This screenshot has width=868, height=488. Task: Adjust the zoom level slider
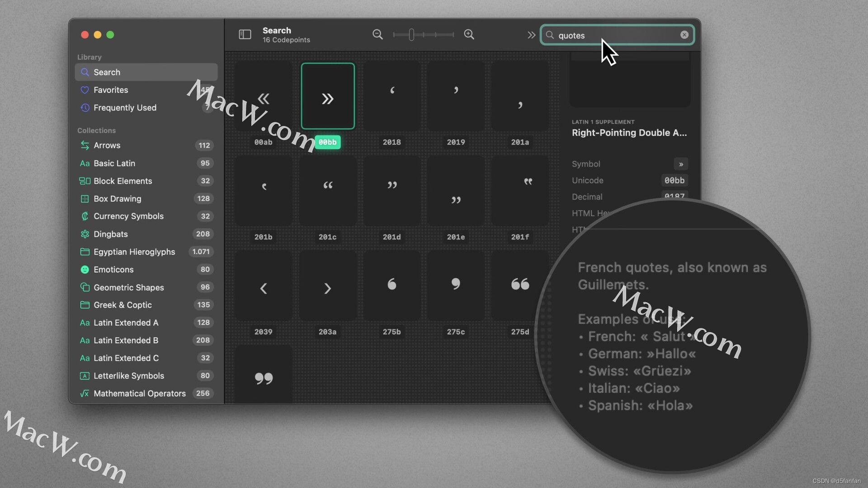pyautogui.click(x=411, y=34)
